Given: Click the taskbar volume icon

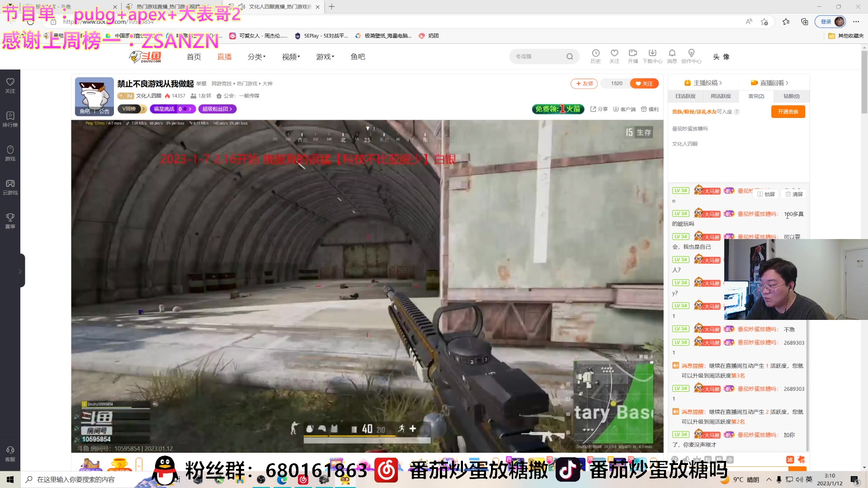Looking at the screenshot, I should tap(799, 479).
